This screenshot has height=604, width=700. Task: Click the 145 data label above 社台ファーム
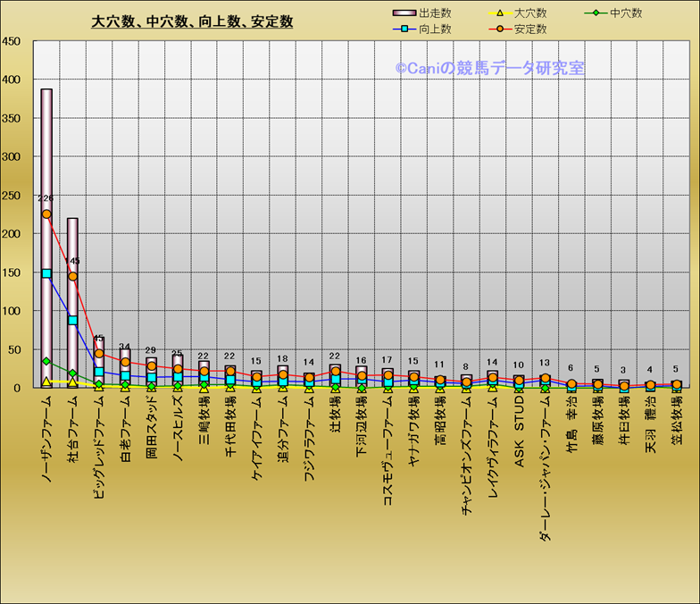click(72, 261)
